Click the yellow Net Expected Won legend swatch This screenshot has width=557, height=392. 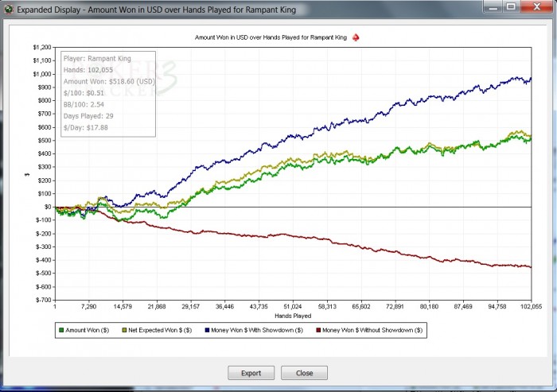pos(124,330)
